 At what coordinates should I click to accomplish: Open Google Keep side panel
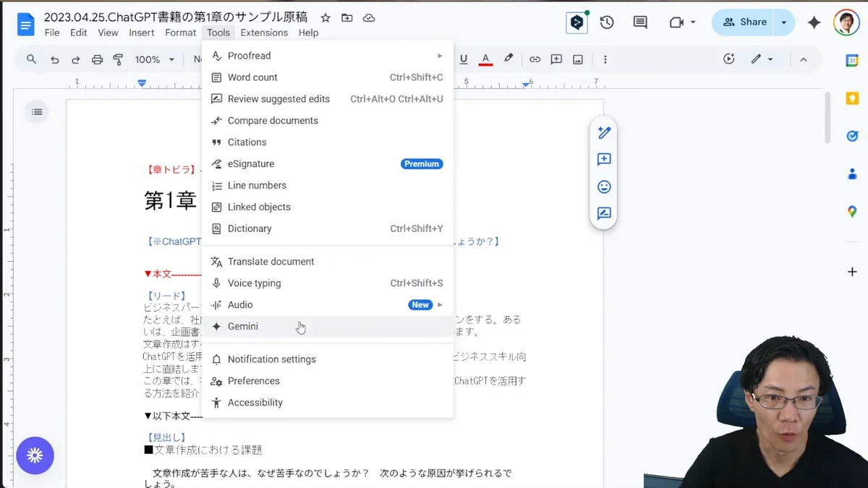pos(852,99)
